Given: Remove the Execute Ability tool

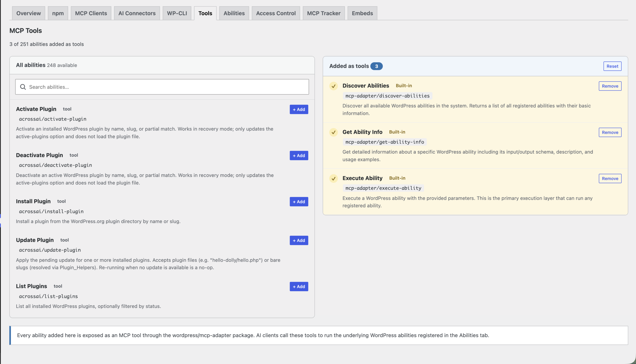Looking at the screenshot, I should click(610, 178).
